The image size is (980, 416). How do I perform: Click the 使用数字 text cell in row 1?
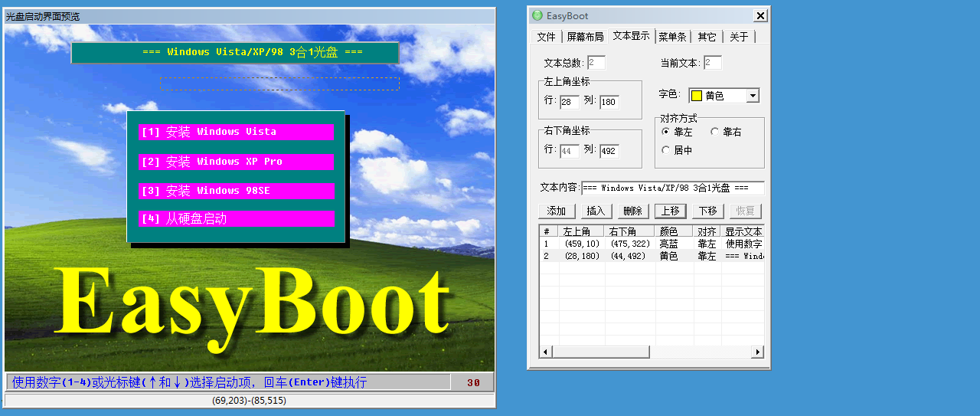743,244
